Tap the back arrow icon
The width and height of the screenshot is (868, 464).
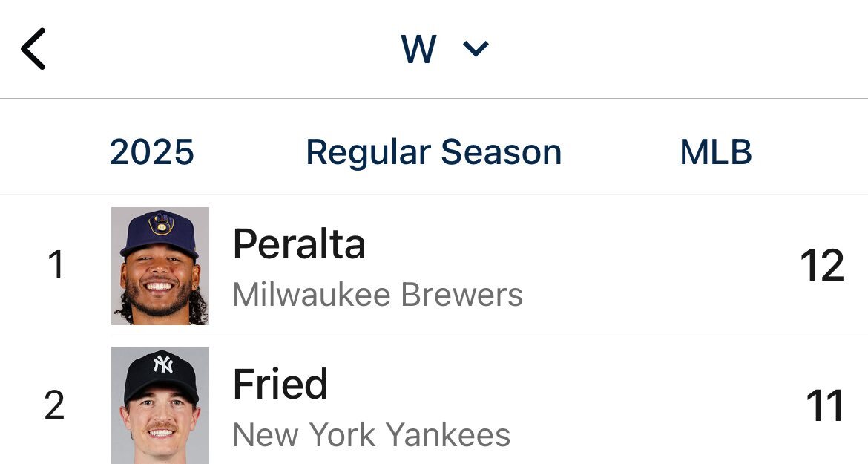tap(33, 49)
